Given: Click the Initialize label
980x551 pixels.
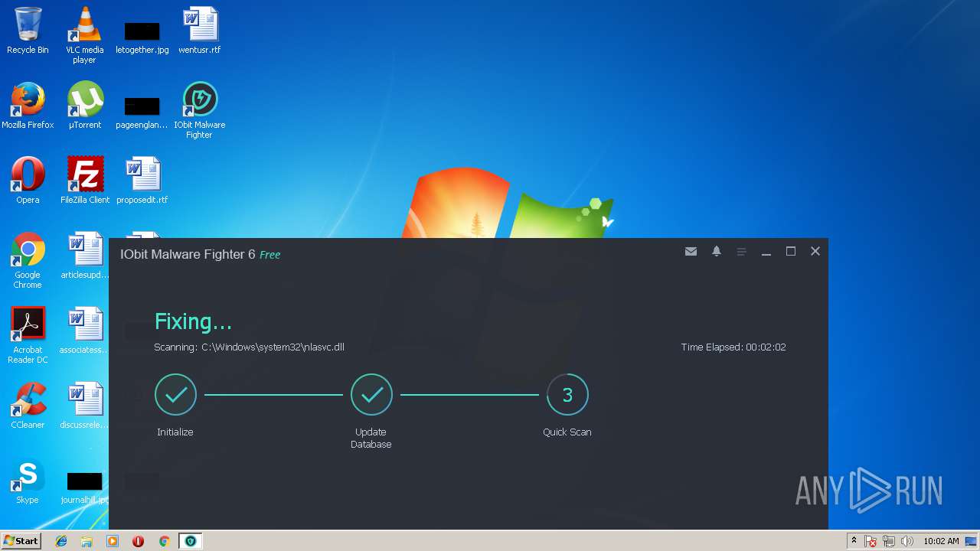Looking at the screenshot, I should [175, 432].
